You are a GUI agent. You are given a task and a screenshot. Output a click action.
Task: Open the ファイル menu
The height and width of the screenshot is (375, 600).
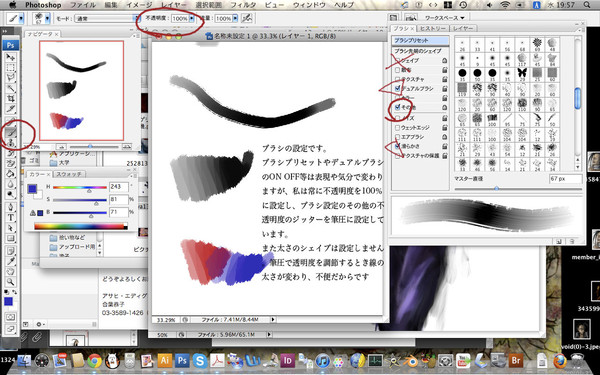pyautogui.click(x=83, y=5)
